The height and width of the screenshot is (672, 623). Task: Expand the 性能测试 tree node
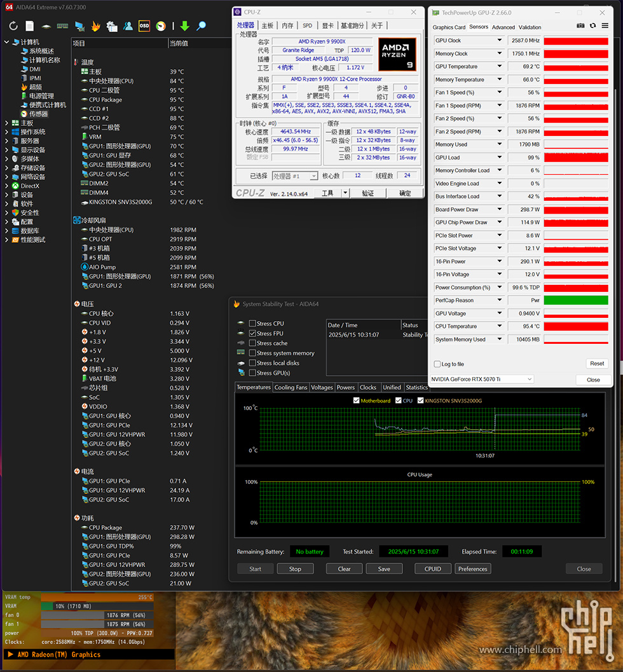pos(6,240)
